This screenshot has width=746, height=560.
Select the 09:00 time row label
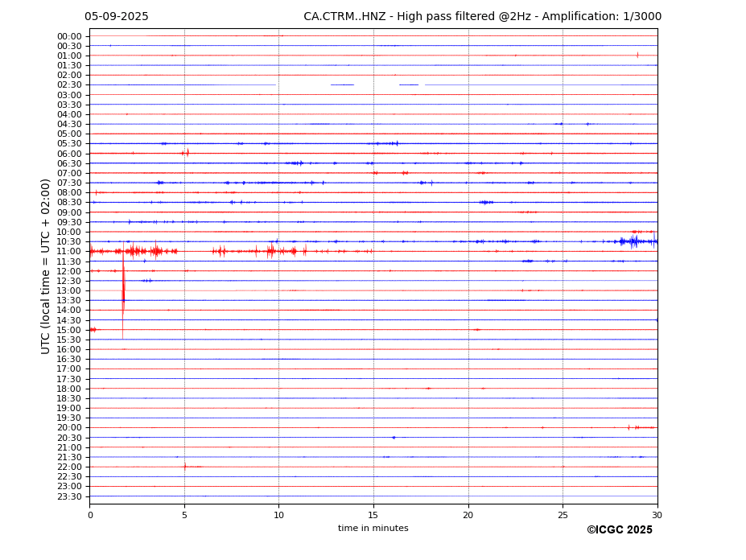click(69, 212)
